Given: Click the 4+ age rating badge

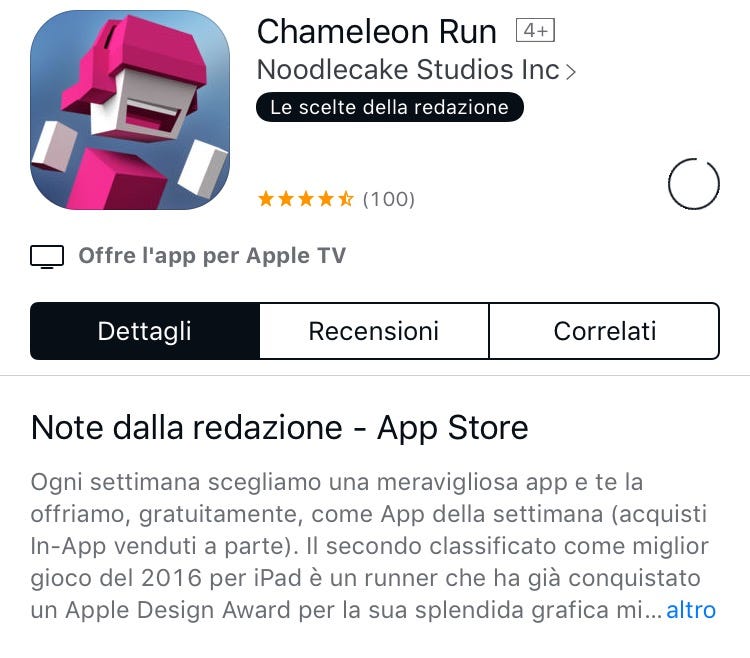Looking at the screenshot, I should click(535, 31).
